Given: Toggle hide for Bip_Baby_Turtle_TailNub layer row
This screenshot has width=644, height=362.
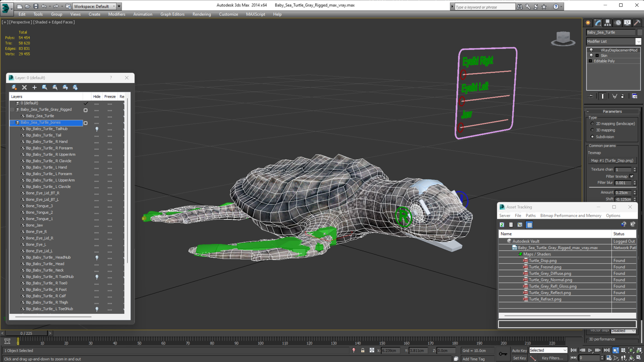Looking at the screenshot, I should pos(97,129).
